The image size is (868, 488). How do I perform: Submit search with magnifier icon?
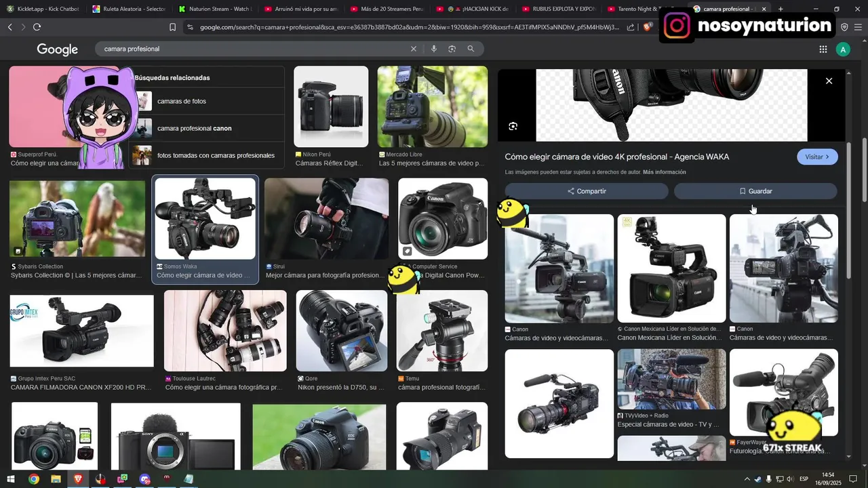point(471,49)
